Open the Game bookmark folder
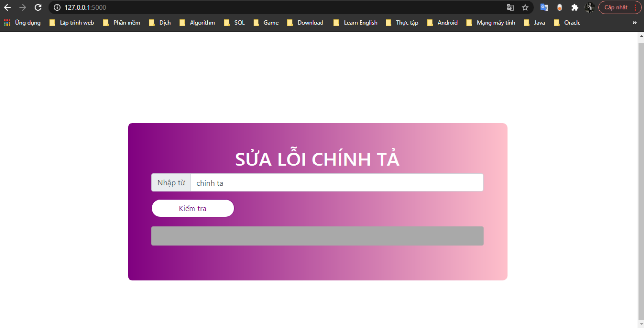Viewport: 644px width, 328px height. point(266,23)
